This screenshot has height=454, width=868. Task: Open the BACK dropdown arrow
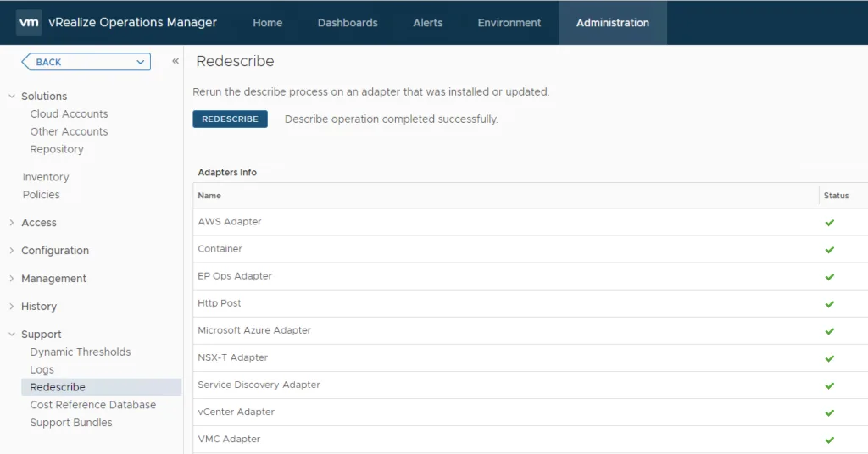(x=140, y=62)
